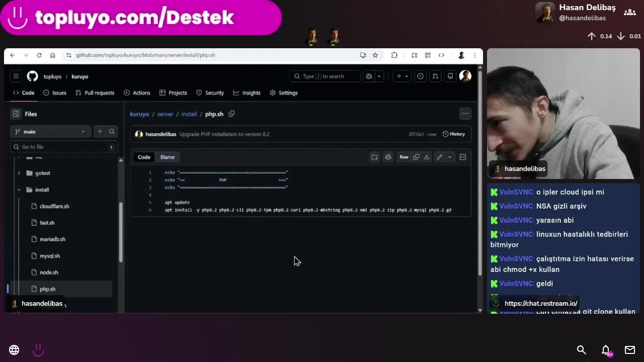
Task: Click the browser reload button
Action: [x=39, y=55]
